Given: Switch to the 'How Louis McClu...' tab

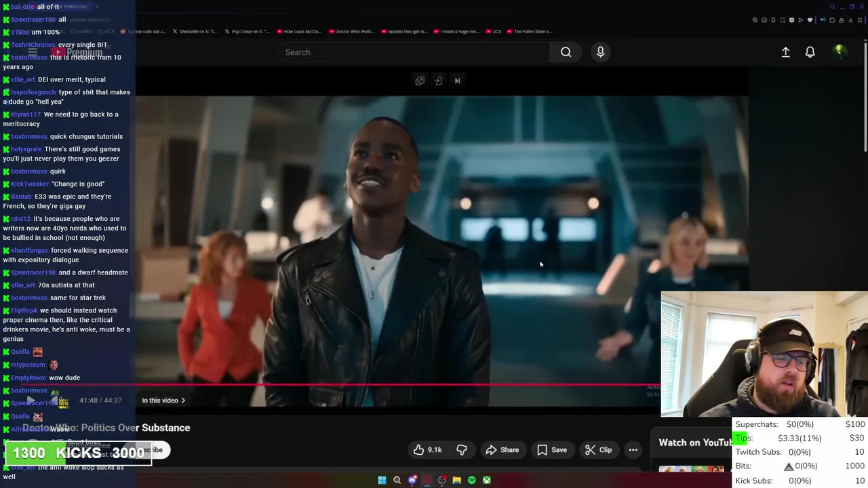Looking at the screenshot, I should tap(298, 31).
